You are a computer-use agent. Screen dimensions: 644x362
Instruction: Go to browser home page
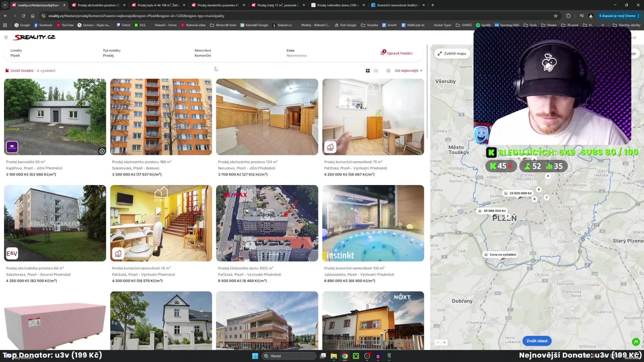[x=33, y=16]
